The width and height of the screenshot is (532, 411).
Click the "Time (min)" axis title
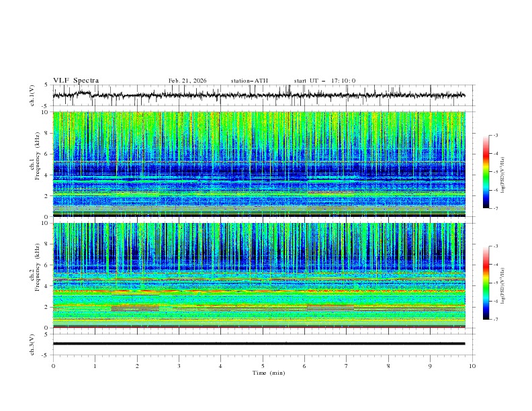point(269,373)
